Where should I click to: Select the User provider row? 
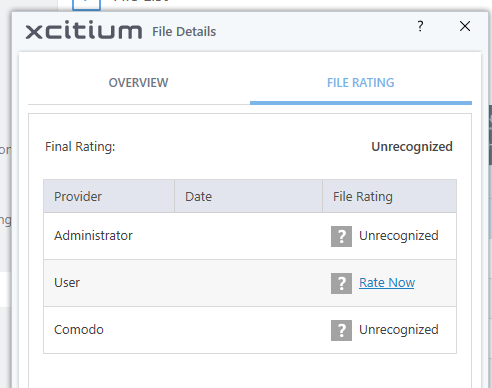pyautogui.click(x=250, y=283)
